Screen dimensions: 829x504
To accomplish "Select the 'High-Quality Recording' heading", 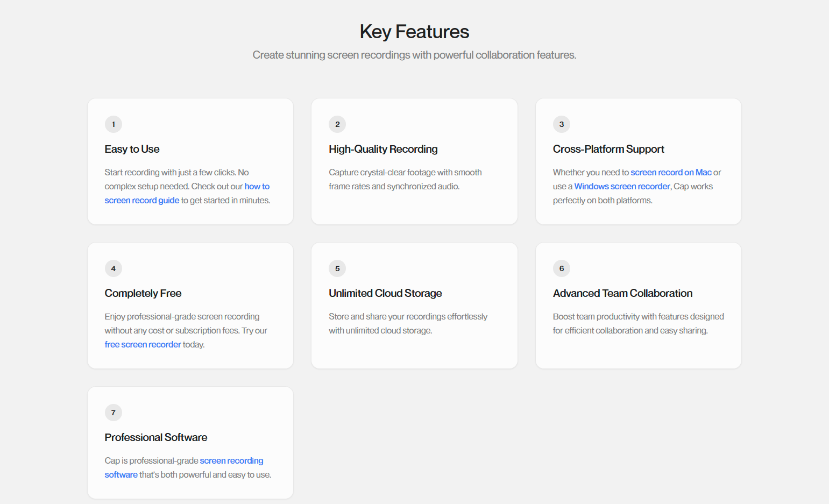I will [x=383, y=149].
